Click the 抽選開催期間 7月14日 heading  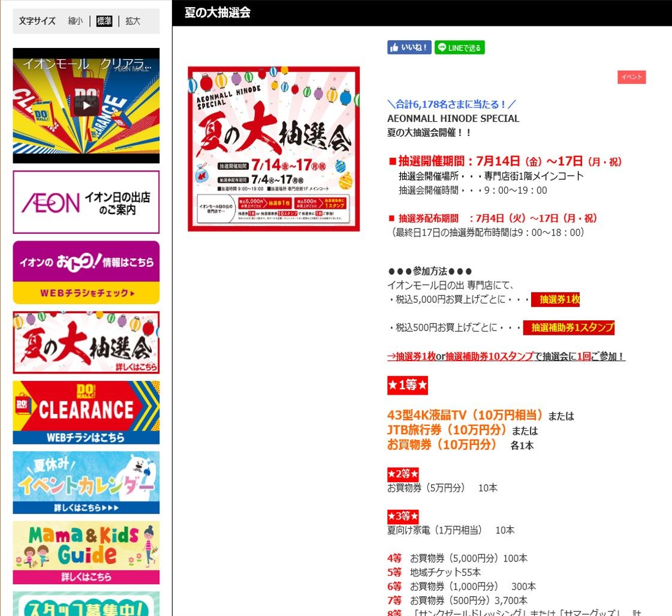click(x=505, y=161)
